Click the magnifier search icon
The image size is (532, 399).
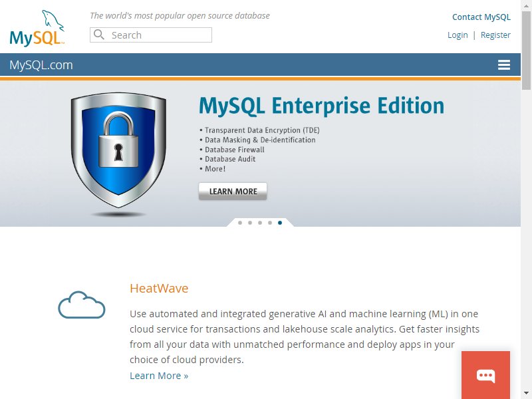(98, 35)
